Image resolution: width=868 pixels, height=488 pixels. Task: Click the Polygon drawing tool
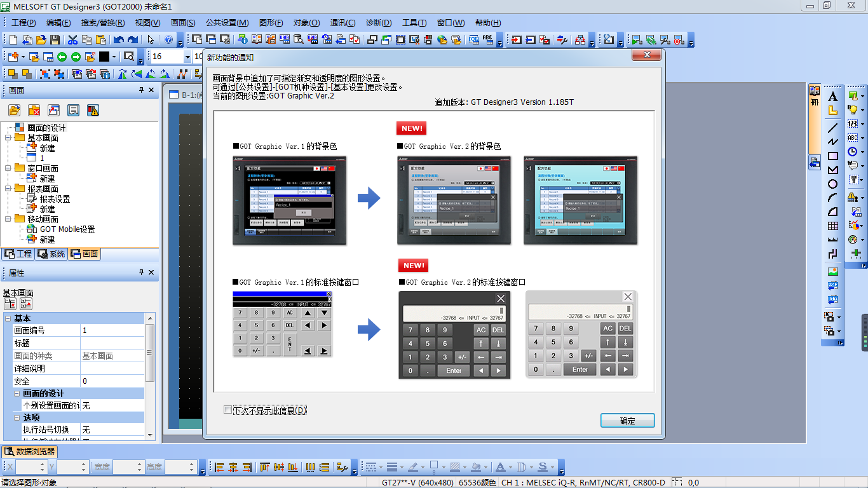[x=833, y=170]
